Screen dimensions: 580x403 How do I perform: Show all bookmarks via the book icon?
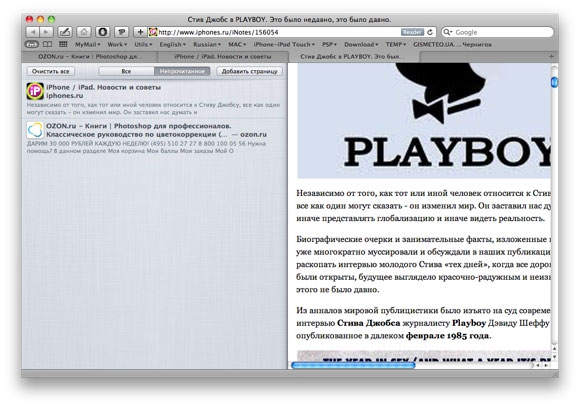[48, 44]
